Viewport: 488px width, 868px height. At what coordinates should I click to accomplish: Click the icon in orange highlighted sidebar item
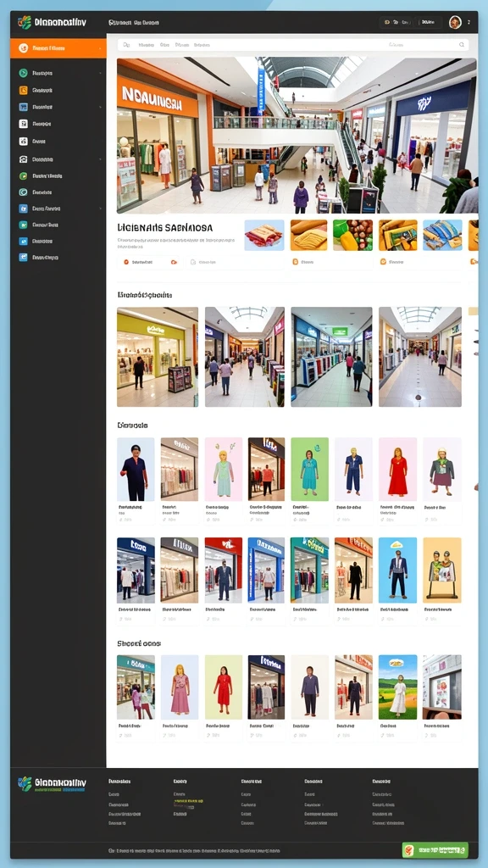[x=23, y=48]
